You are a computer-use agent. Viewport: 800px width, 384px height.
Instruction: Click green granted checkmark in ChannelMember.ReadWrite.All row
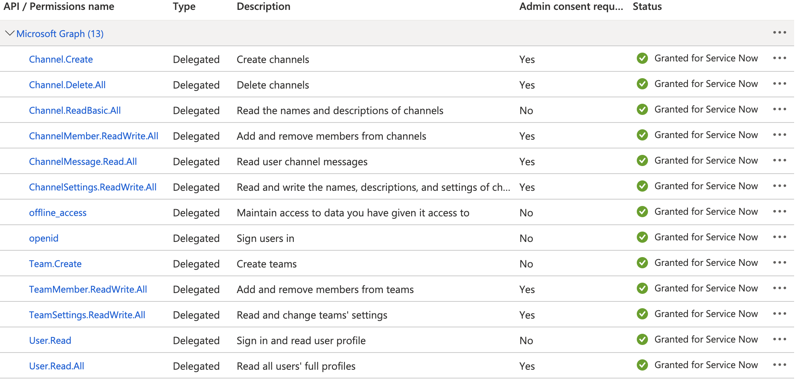coord(642,135)
